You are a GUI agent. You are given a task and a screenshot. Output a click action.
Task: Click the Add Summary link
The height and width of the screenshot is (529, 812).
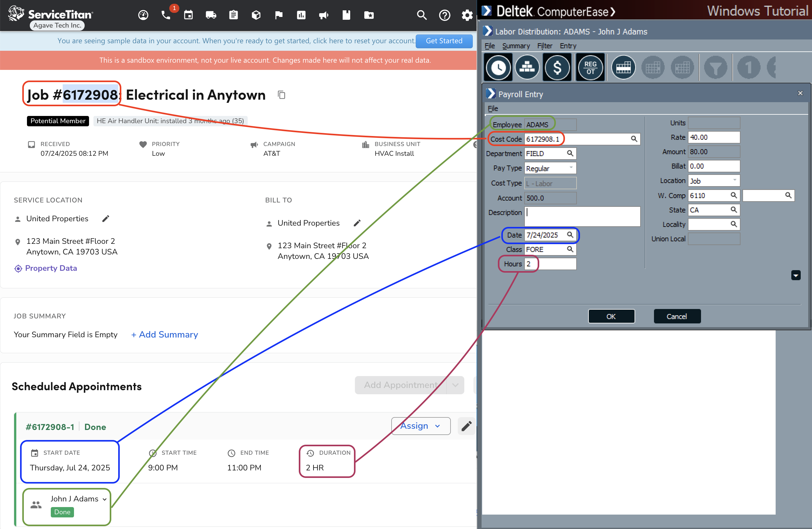coord(165,335)
